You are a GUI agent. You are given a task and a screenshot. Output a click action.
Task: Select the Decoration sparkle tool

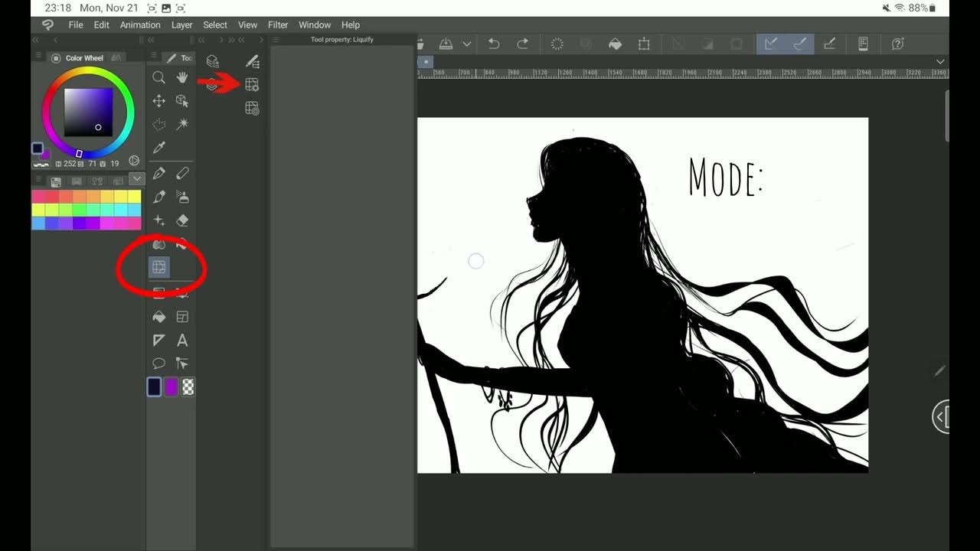pos(158,220)
